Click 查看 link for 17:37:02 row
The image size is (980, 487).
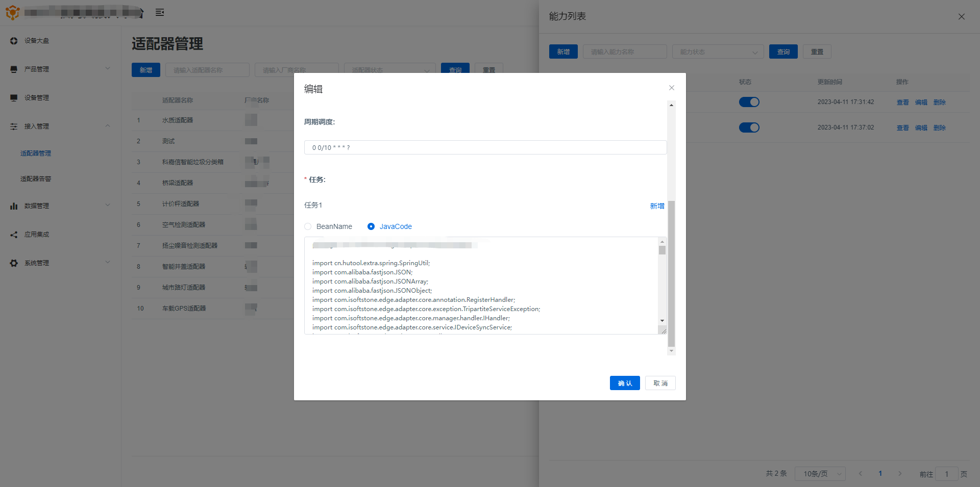tap(903, 127)
